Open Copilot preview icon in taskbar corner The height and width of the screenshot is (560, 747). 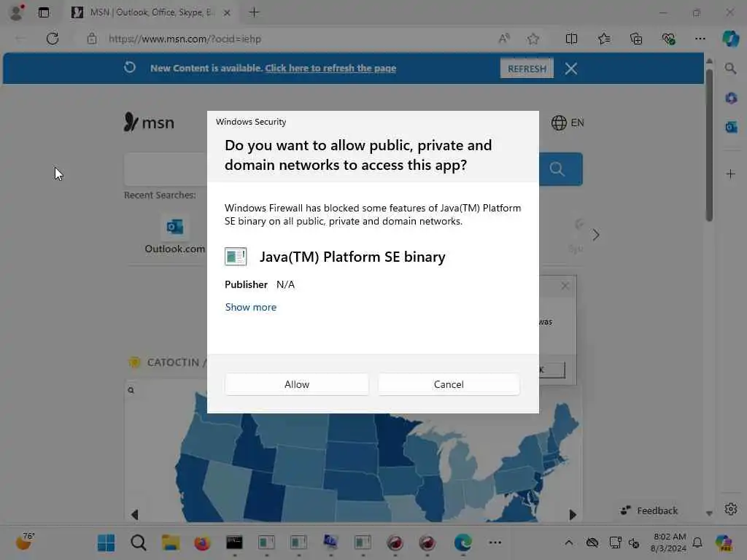coord(724,542)
